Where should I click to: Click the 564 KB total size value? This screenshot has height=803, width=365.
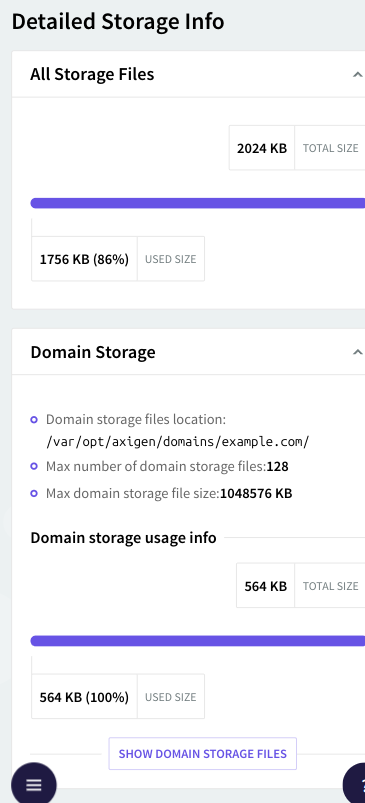tap(265, 586)
